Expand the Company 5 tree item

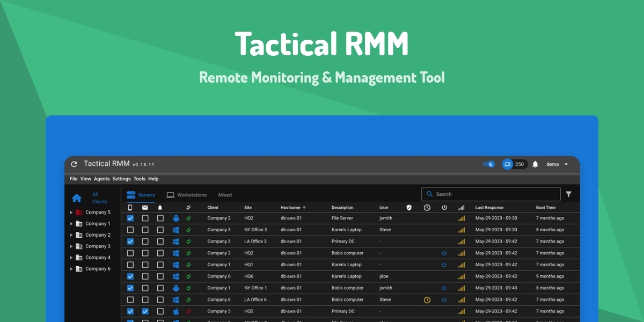[70, 212]
